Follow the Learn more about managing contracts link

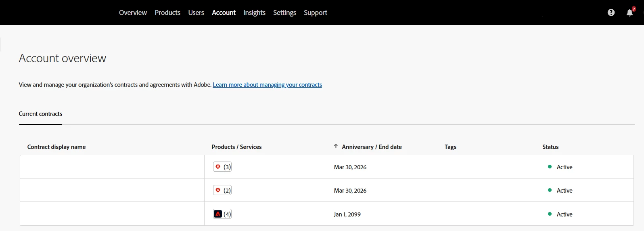267,85
